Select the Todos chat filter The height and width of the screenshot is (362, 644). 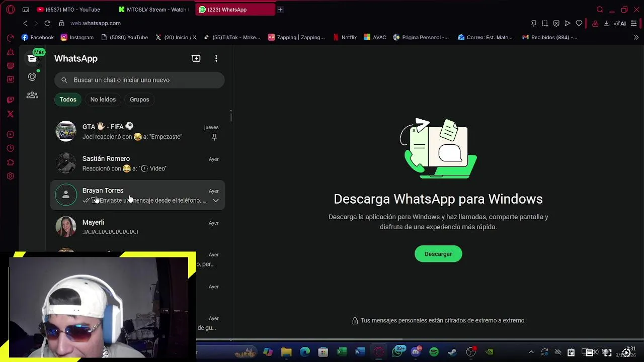[x=68, y=100]
